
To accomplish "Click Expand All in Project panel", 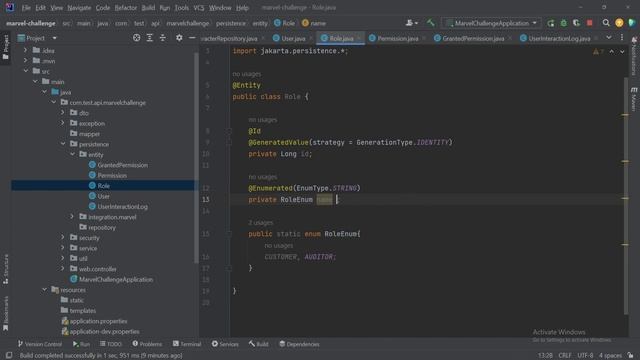I will tap(149, 38).
